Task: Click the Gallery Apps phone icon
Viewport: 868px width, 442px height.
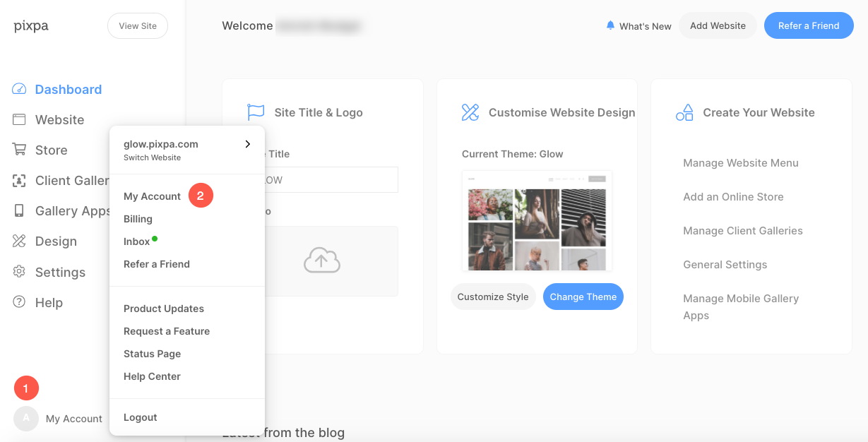Action: 19,211
